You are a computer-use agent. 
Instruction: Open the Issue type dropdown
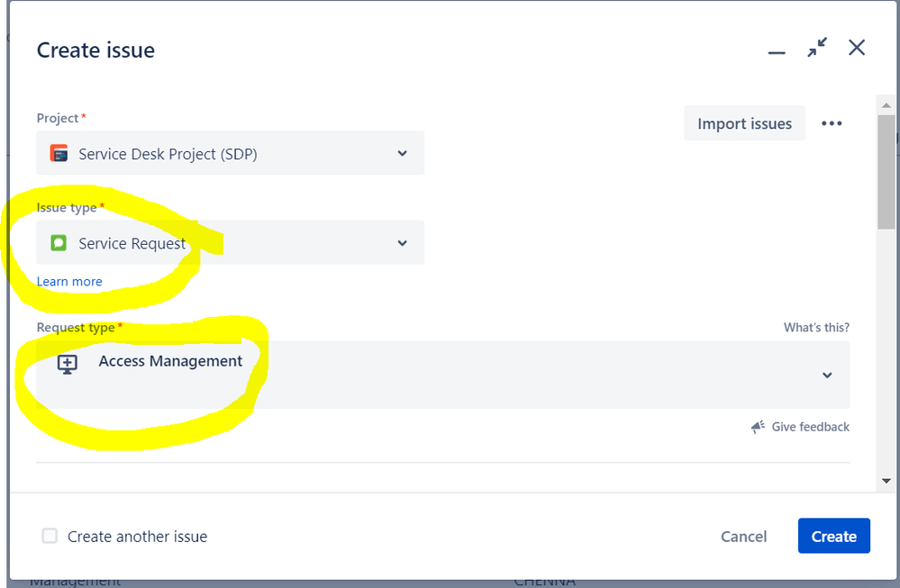coord(230,242)
